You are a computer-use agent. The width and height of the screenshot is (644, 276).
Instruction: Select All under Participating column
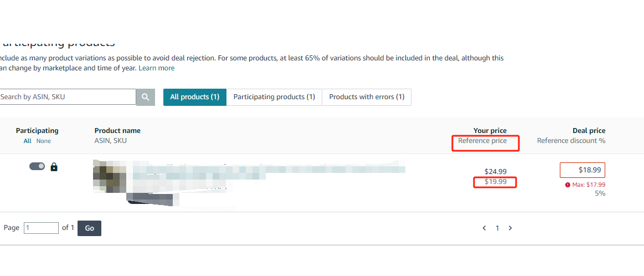(27, 141)
